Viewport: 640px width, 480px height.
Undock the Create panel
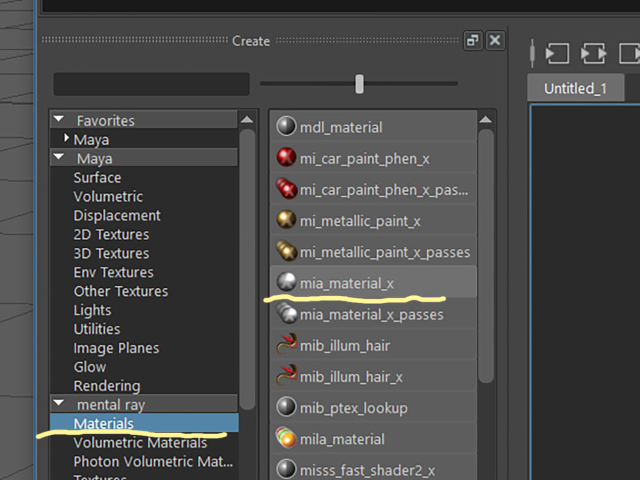[473, 40]
